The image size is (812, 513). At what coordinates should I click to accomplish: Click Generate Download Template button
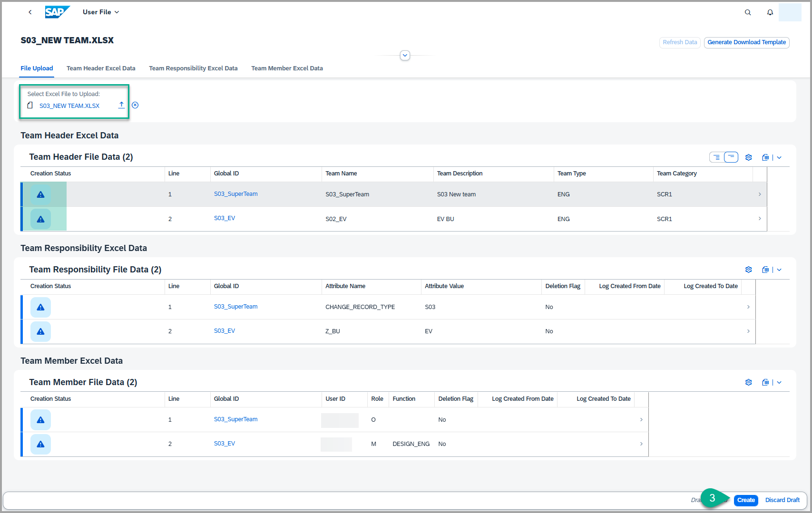746,42
